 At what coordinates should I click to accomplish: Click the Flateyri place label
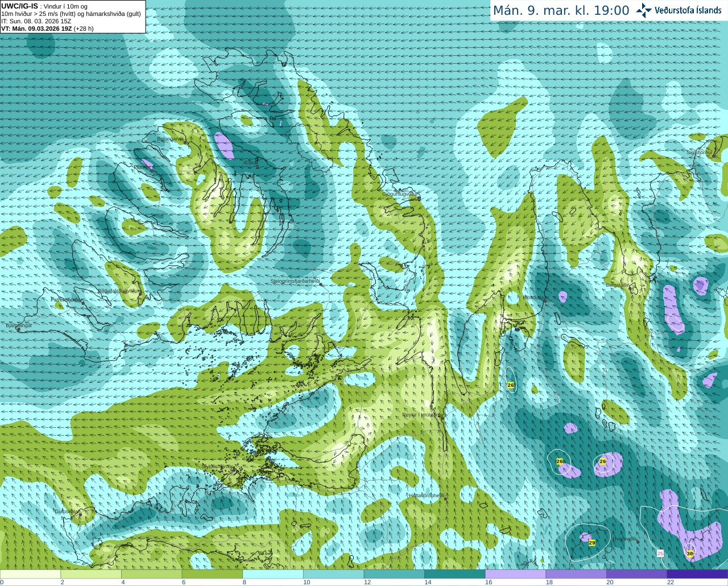pyautogui.click(x=143, y=167)
